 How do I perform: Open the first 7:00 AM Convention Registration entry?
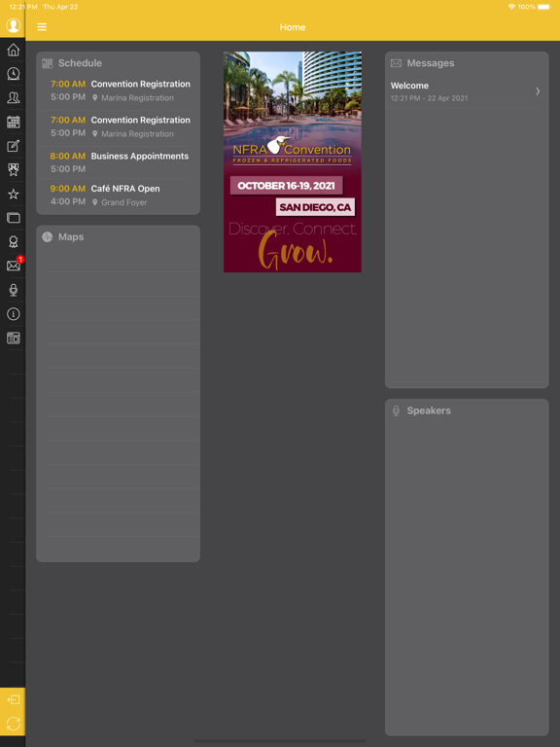[x=118, y=90]
